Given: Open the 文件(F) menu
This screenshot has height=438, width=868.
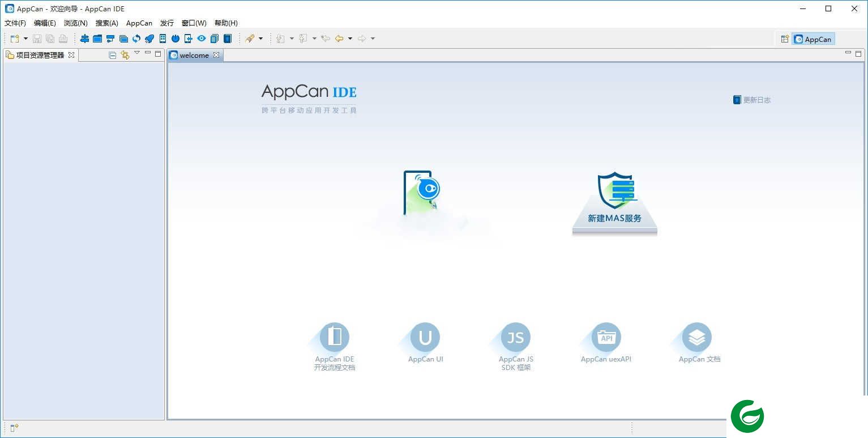Looking at the screenshot, I should (x=15, y=23).
